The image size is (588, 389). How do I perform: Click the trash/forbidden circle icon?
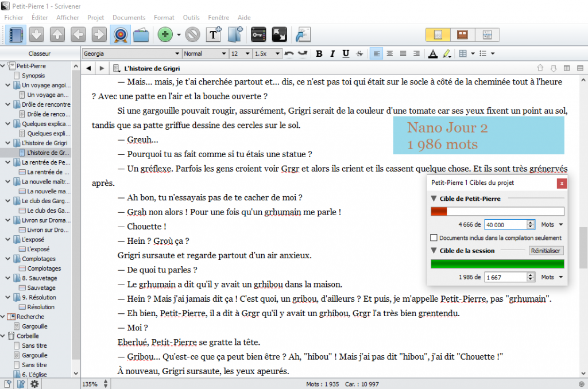pyautogui.click(x=192, y=35)
